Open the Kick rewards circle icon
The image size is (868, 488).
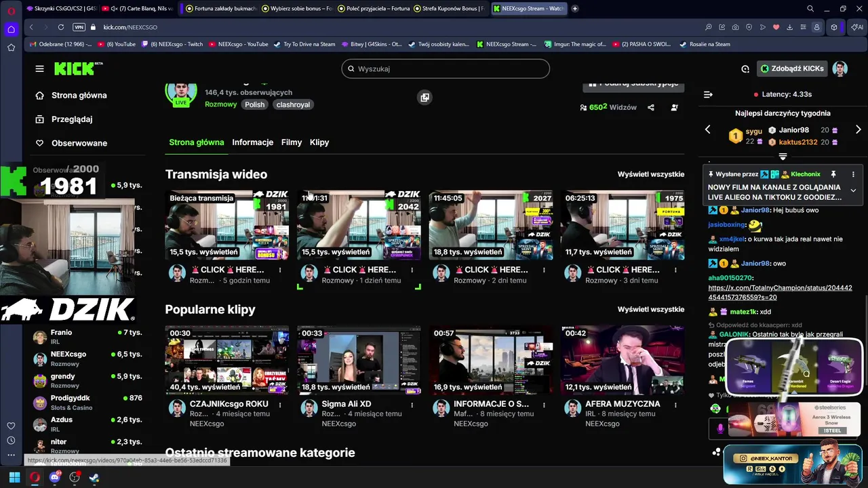tap(745, 68)
